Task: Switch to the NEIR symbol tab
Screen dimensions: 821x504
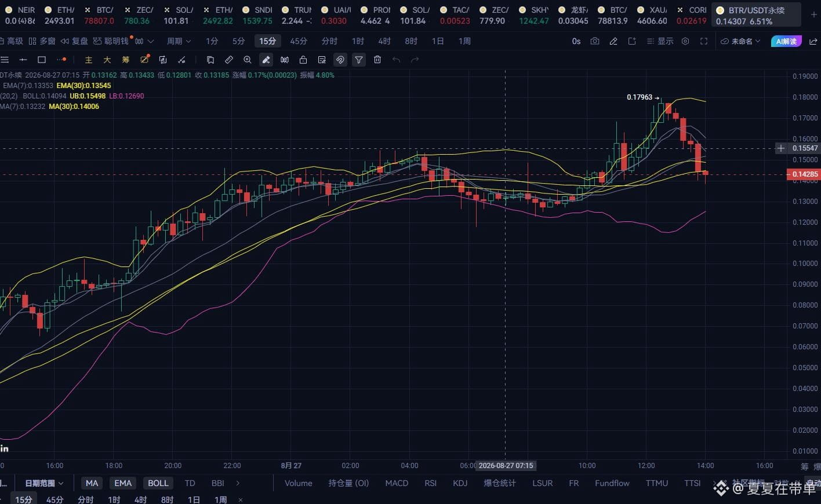Action: [x=20, y=15]
